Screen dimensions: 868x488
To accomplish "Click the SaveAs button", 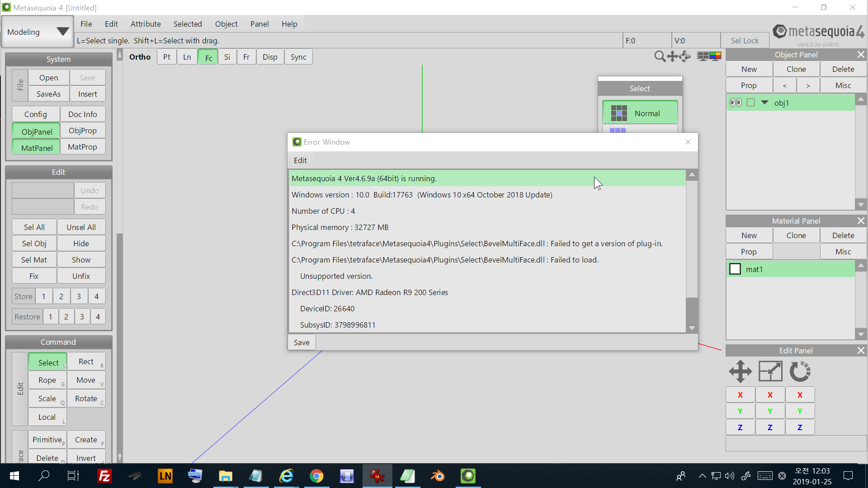I will [x=48, y=94].
